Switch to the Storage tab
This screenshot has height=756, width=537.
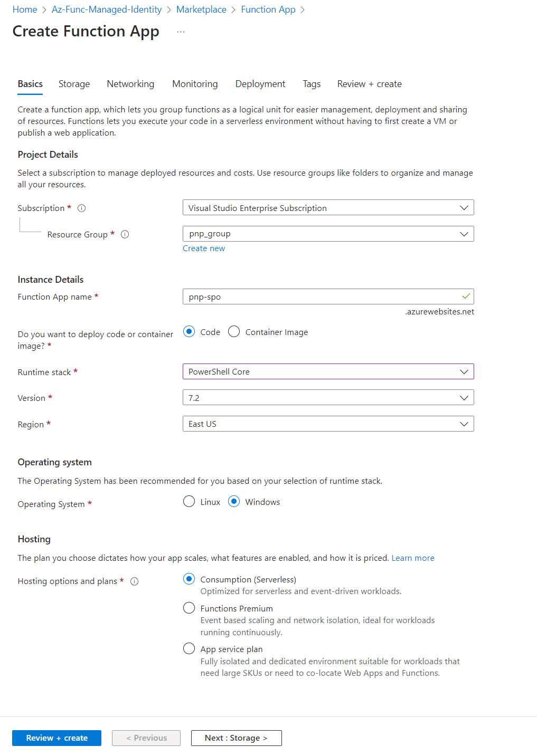coord(74,84)
